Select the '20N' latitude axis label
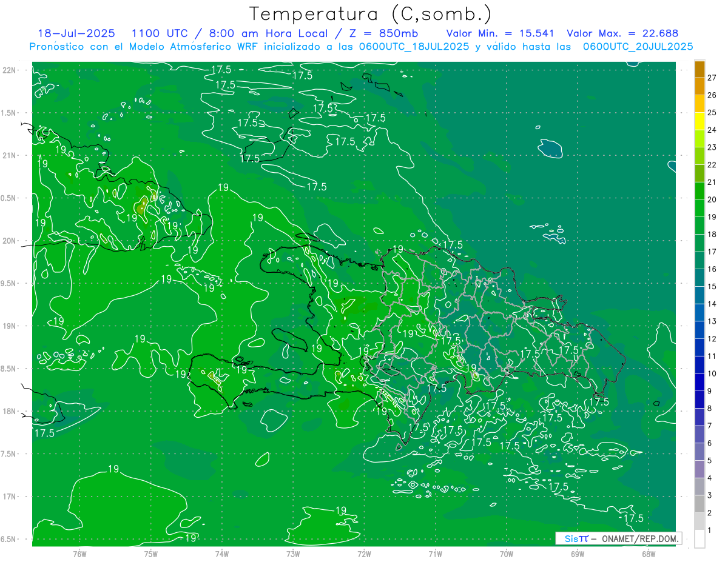 8,241
